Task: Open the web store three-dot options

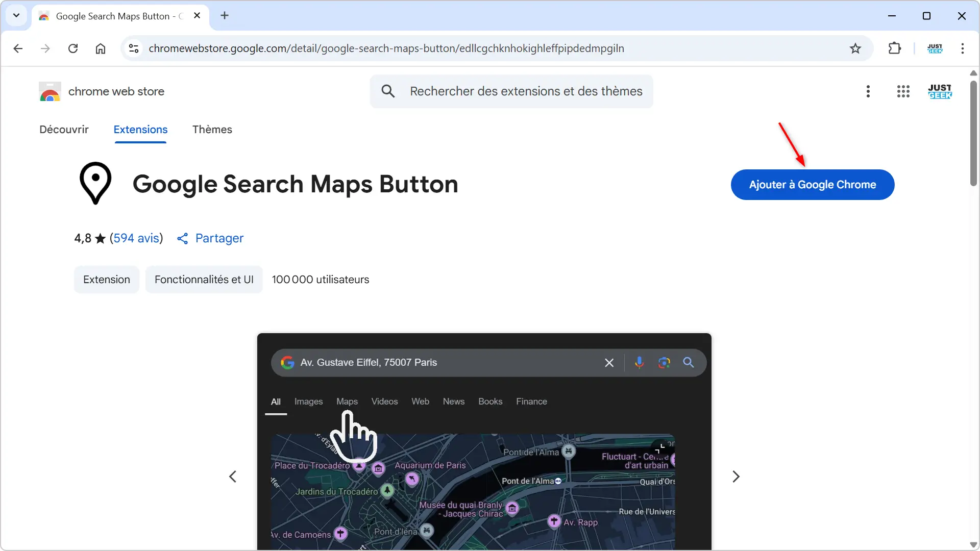Action: (x=868, y=91)
